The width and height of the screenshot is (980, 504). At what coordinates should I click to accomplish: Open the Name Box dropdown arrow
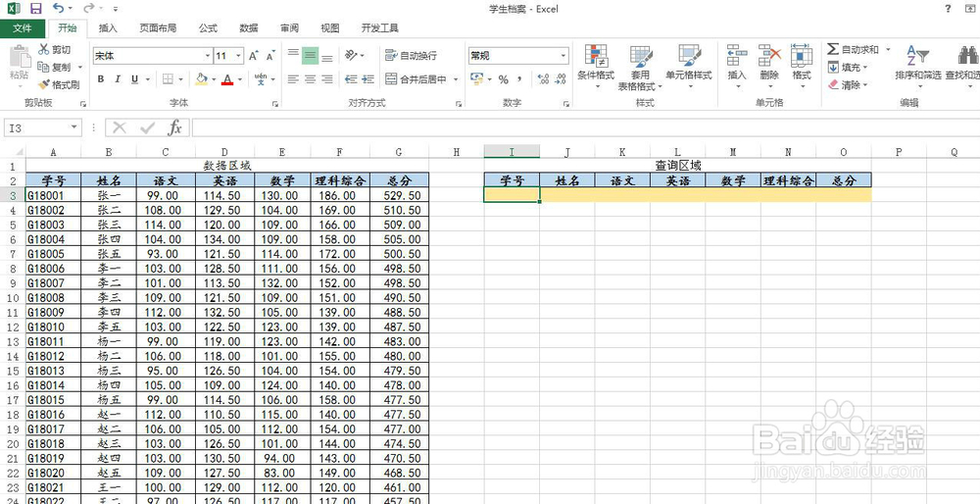coord(74,127)
